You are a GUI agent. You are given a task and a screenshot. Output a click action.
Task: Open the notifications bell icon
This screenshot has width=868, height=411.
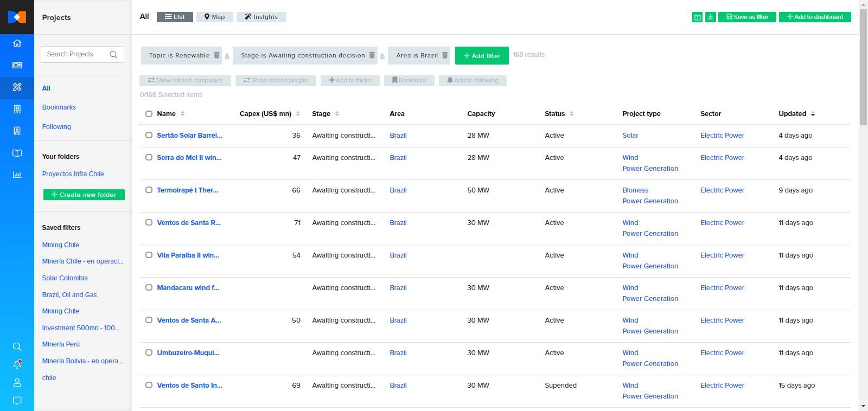(17, 364)
